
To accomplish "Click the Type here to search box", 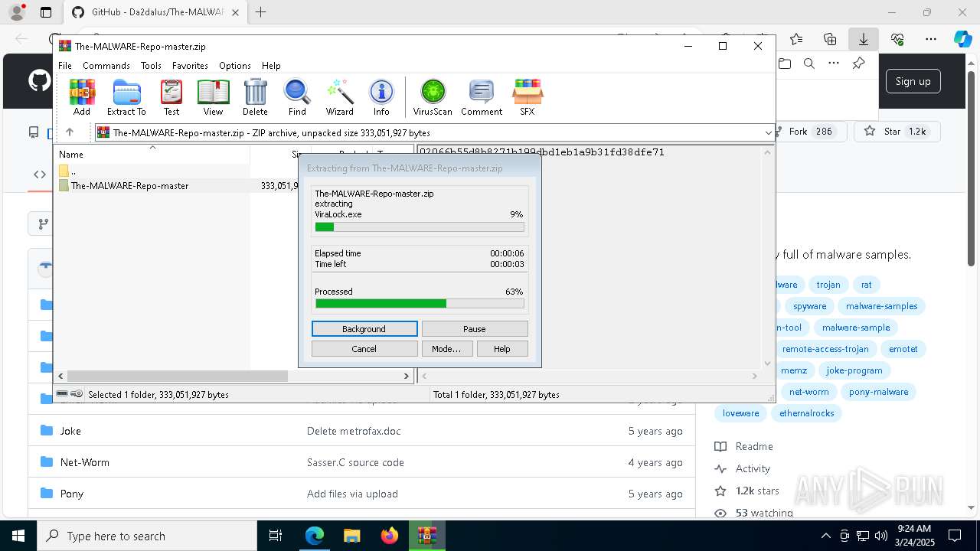I will [x=147, y=536].
